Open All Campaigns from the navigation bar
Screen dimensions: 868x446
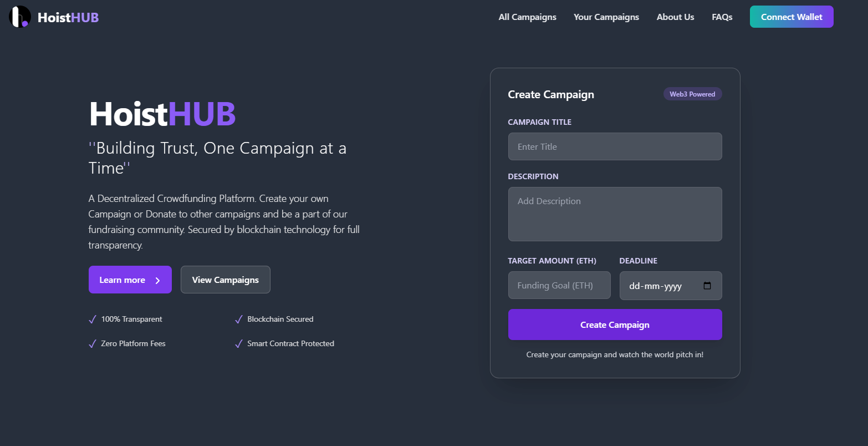point(527,17)
